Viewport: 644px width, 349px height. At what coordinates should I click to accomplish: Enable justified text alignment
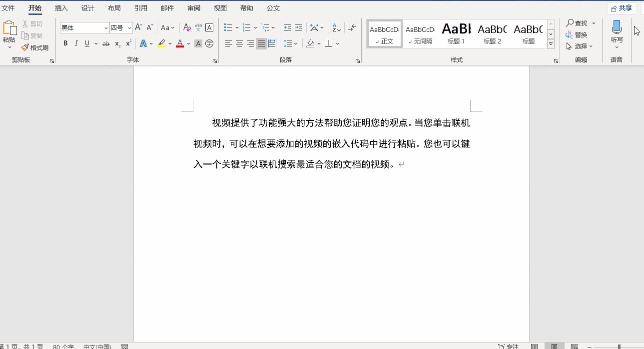pyautogui.click(x=261, y=43)
